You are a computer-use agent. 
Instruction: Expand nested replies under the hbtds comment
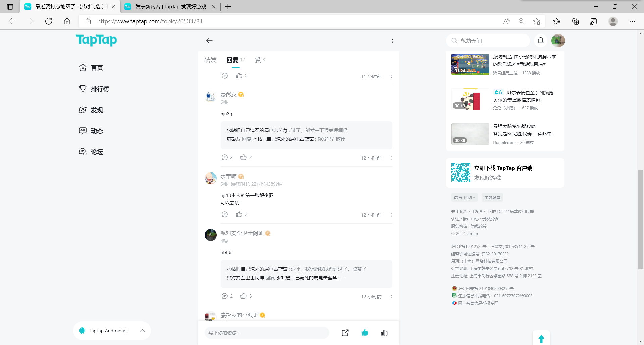click(x=343, y=278)
